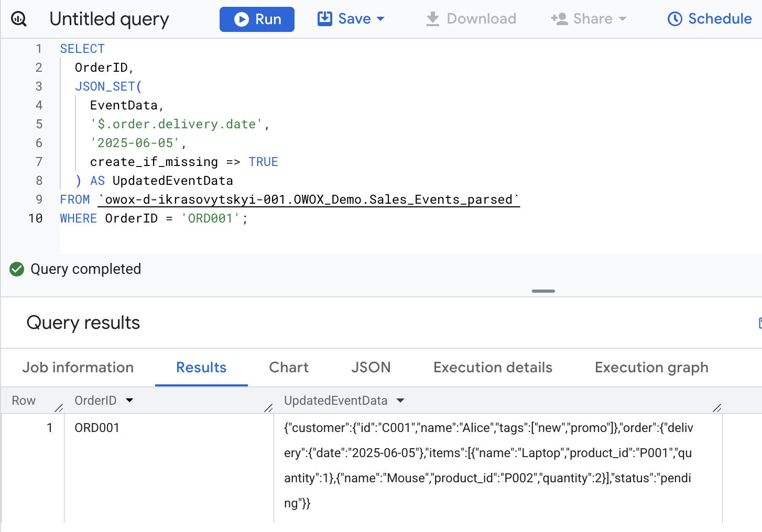Switch to the JSON tab
This screenshot has width=762, height=532.
pos(371,368)
